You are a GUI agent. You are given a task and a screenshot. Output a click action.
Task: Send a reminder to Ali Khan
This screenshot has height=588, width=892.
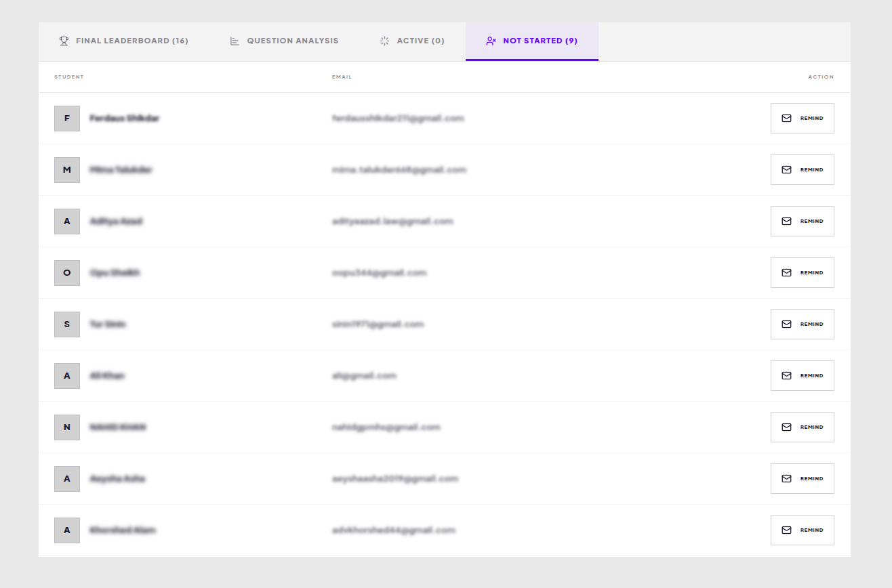point(803,376)
